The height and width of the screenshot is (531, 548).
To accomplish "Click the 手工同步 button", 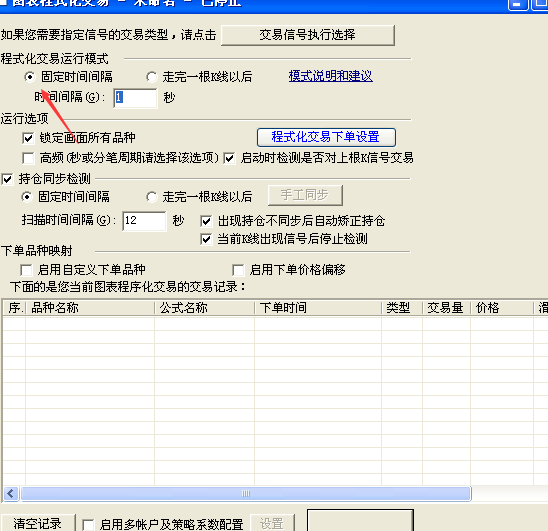I will [x=305, y=195].
